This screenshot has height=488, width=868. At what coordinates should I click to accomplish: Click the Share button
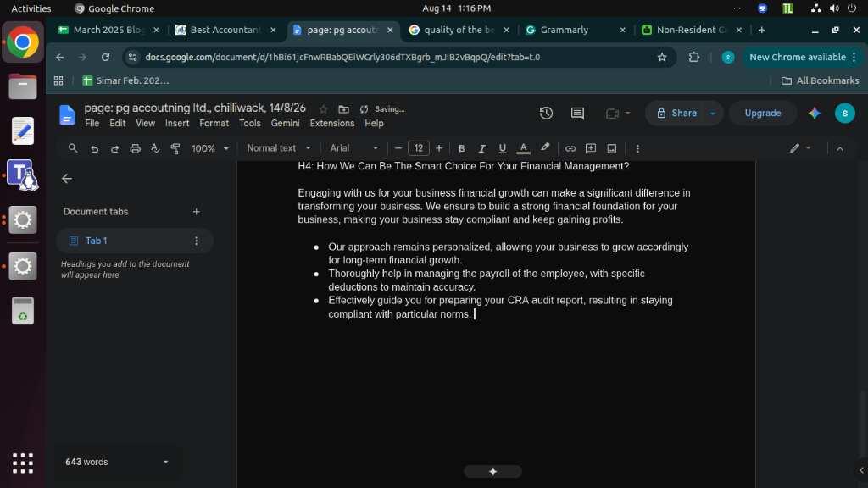point(677,113)
